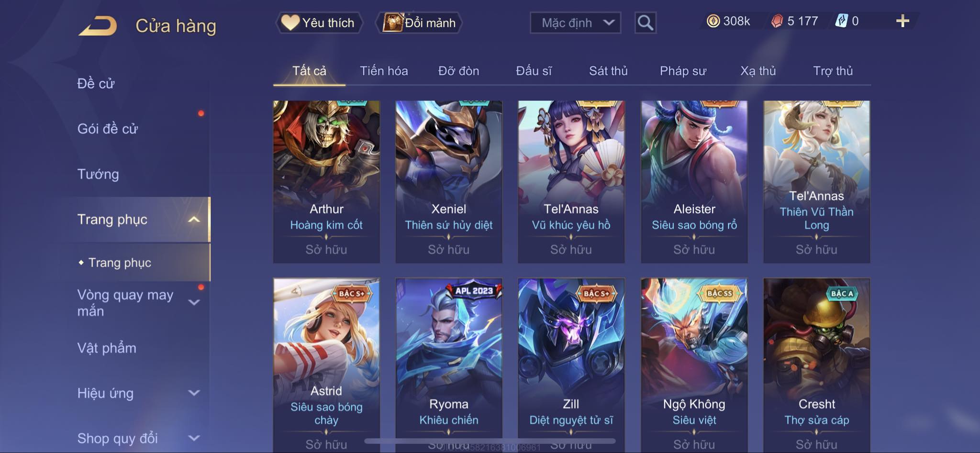This screenshot has width=980, height=453.
Task: Expand the Shop quy đổi section
Action: (194, 438)
